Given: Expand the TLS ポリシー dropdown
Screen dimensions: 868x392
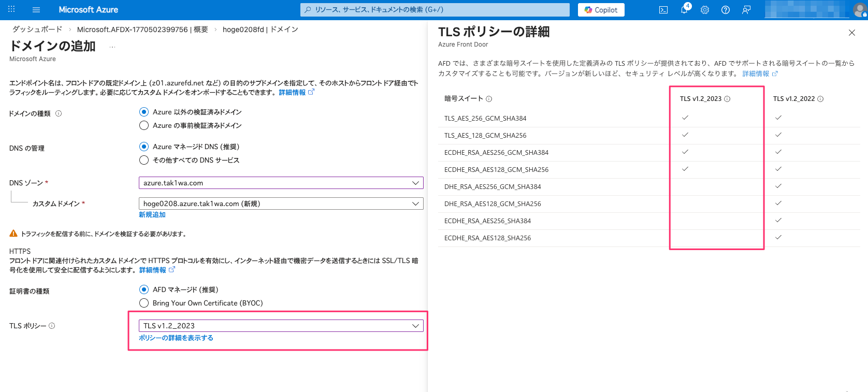Looking at the screenshot, I should 281,326.
